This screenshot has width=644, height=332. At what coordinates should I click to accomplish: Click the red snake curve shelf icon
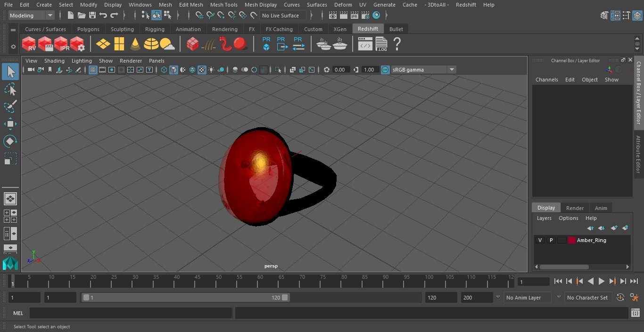tap(226, 44)
